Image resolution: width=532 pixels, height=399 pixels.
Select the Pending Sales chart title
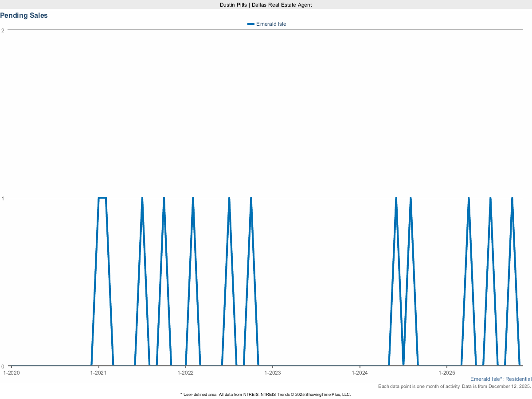[x=24, y=16]
